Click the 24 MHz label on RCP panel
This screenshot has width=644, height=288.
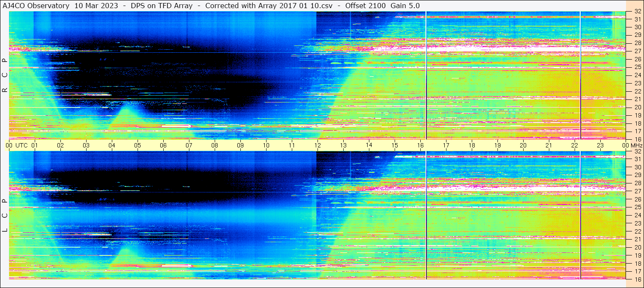coord(638,75)
